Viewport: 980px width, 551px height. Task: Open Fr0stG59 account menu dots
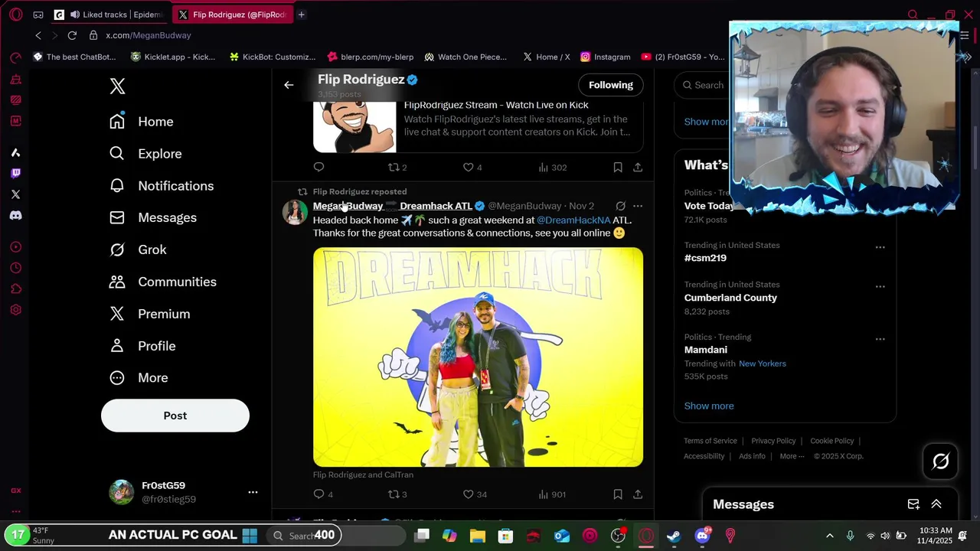click(253, 492)
